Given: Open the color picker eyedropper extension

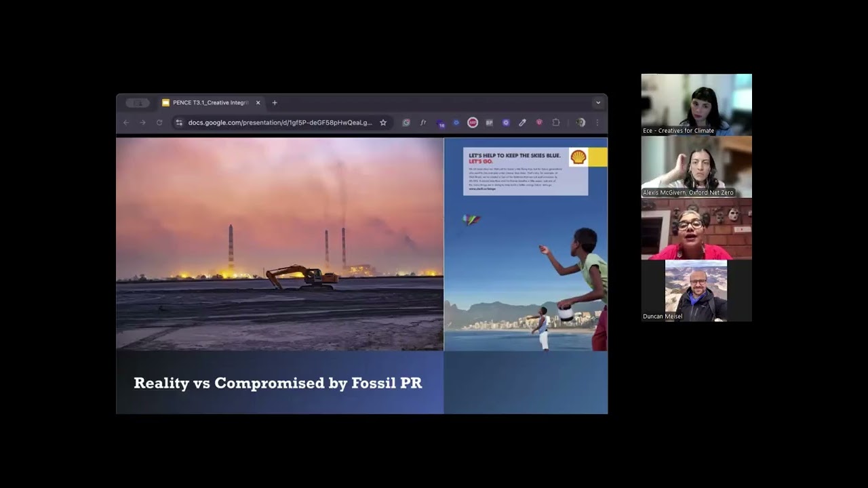Looking at the screenshot, I should click(522, 123).
